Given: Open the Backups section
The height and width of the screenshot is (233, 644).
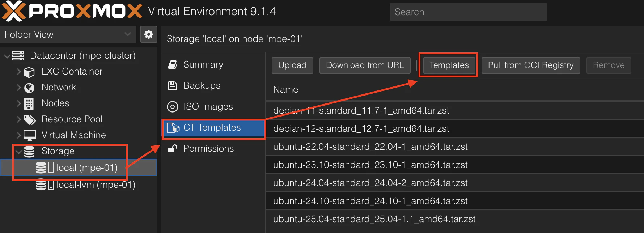Looking at the screenshot, I should tap(213, 86).
